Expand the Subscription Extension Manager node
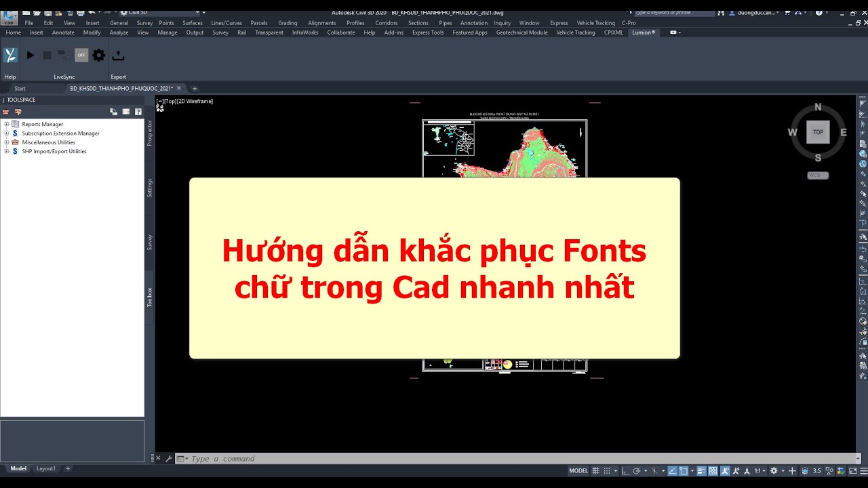Image resolution: width=868 pixels, height=488 pixels. (6, 134)
